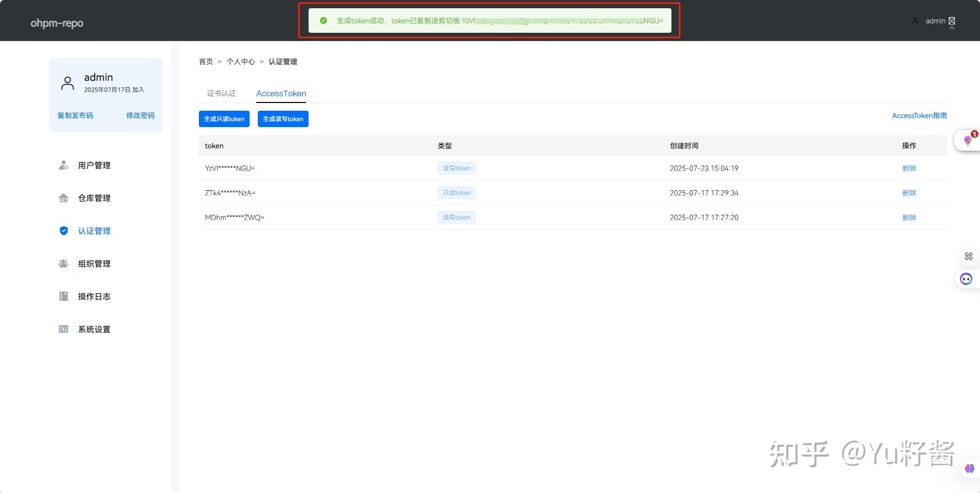Delete the ZTk4******NzA= token
Image resolution: width=980 pixels, height=493 pixels.
coord(909,193)
